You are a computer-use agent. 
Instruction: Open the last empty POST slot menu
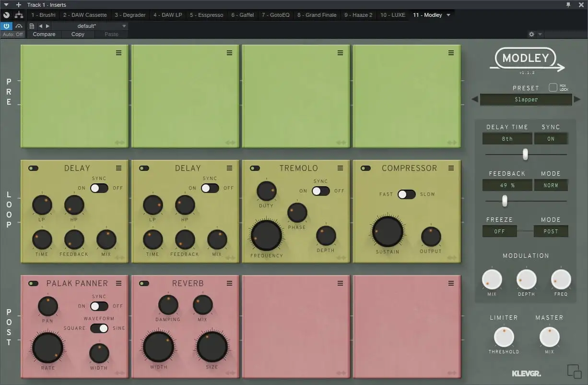[x=451, y=283]
